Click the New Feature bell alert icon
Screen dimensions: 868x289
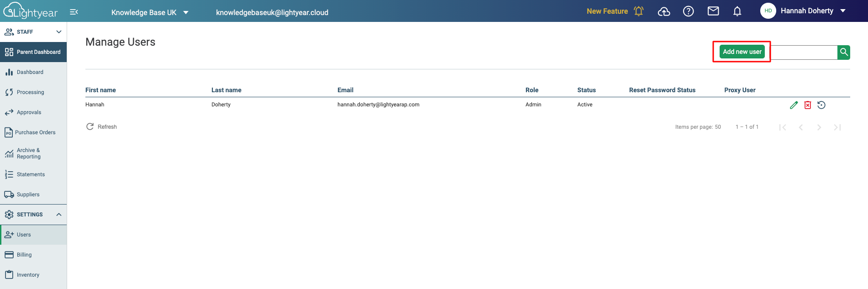[639, 11]
